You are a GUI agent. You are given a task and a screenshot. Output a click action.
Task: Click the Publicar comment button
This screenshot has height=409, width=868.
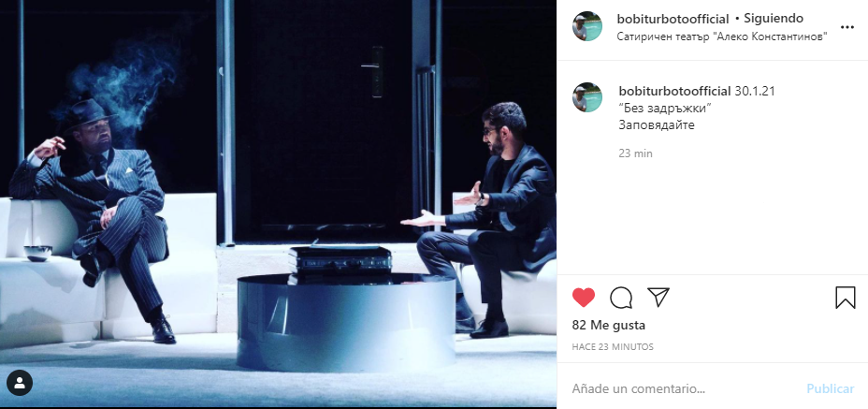830,388
